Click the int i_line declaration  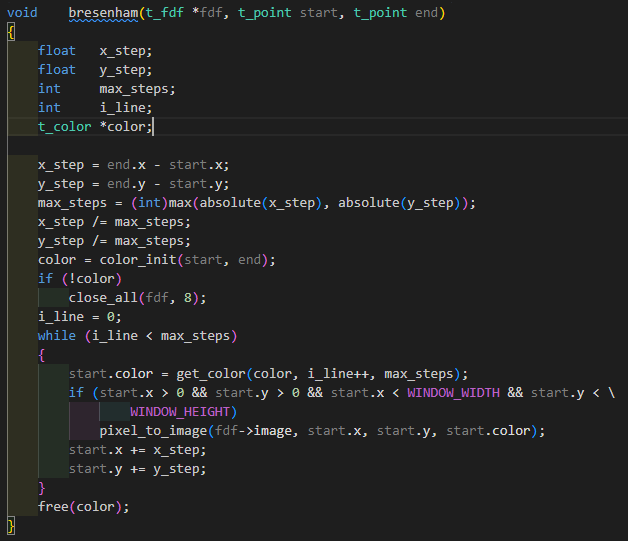tap(95, 107)
